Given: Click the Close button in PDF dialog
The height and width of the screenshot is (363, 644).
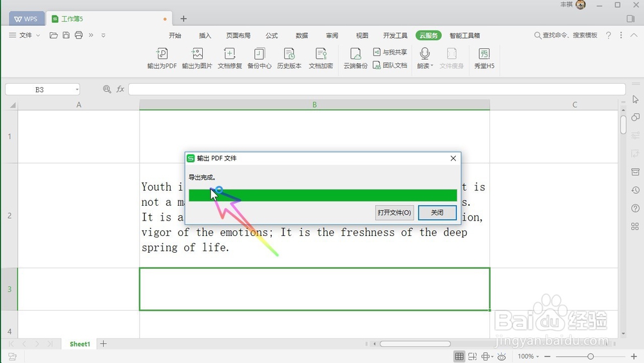Looking at the screenshot, I should (x=437, y=213).
